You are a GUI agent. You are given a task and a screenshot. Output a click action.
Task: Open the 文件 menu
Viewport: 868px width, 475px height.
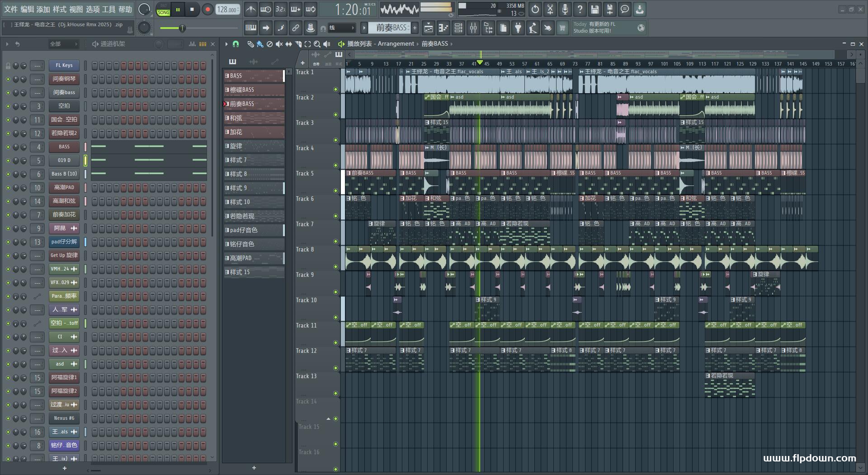tap(11, 9)
